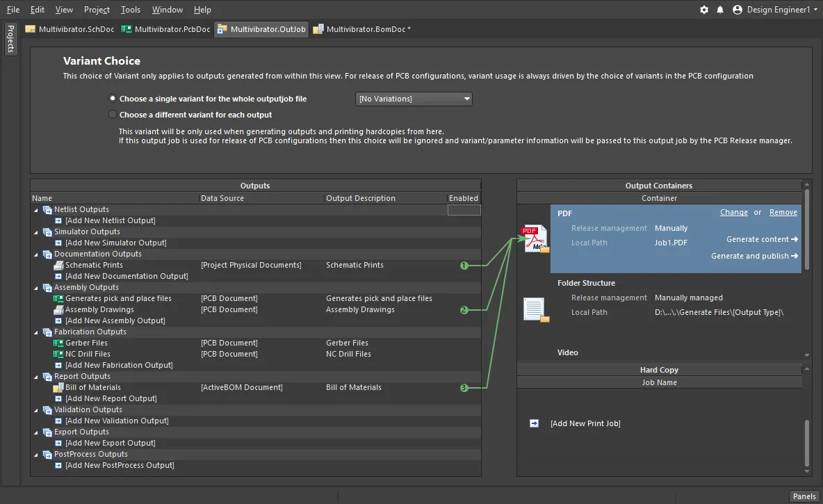Screen dimensions: 823x504
Task: Click the Add New Export Output plus icon
Action: [x=58, y=443]
